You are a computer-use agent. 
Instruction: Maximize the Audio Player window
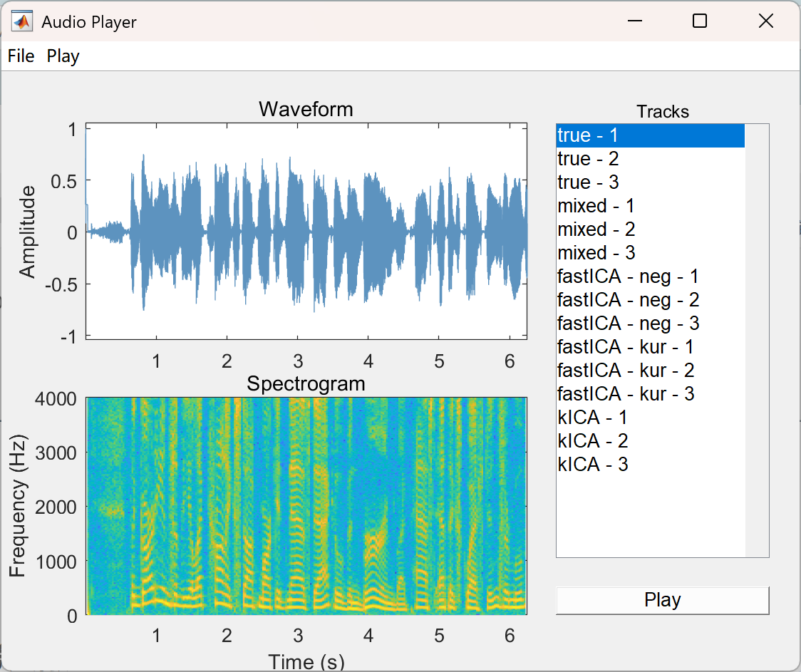700,21
